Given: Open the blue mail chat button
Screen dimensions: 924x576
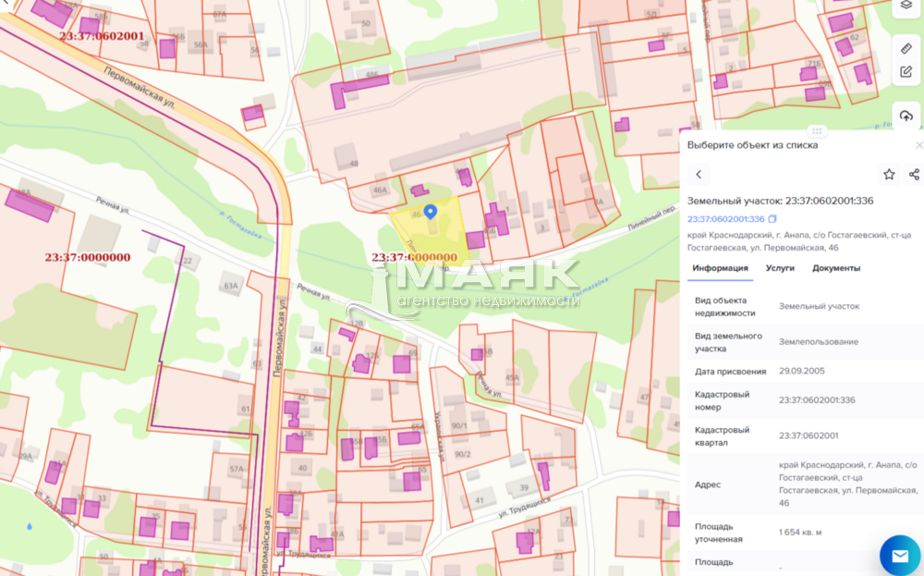Looking at the screenshot, I should pos(899,555).
